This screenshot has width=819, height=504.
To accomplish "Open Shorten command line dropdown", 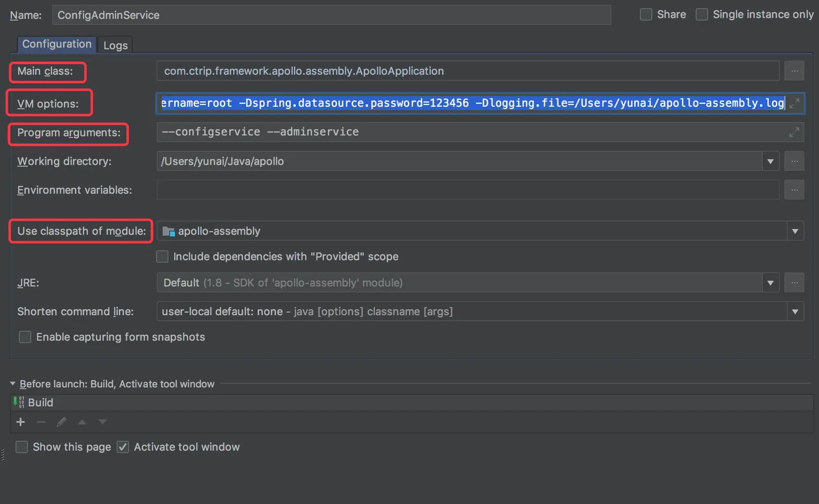I will pos(795,312).
